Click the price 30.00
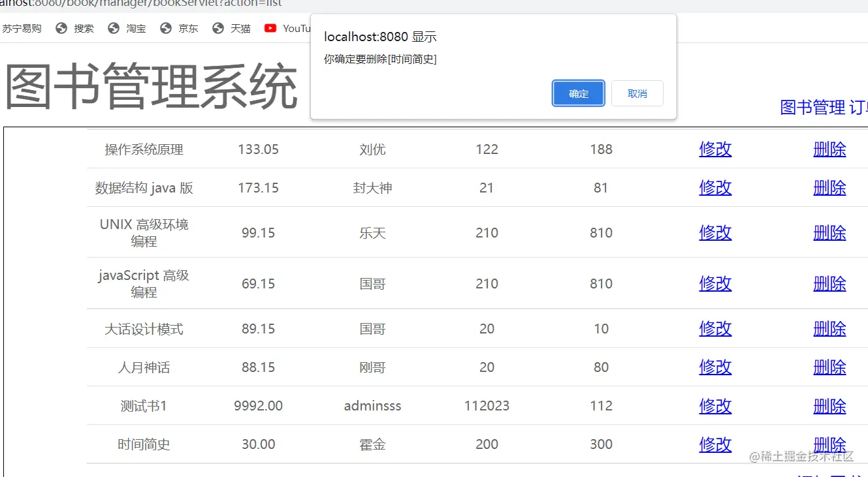The width and height of the screenshot is (868, 477). 258,444
